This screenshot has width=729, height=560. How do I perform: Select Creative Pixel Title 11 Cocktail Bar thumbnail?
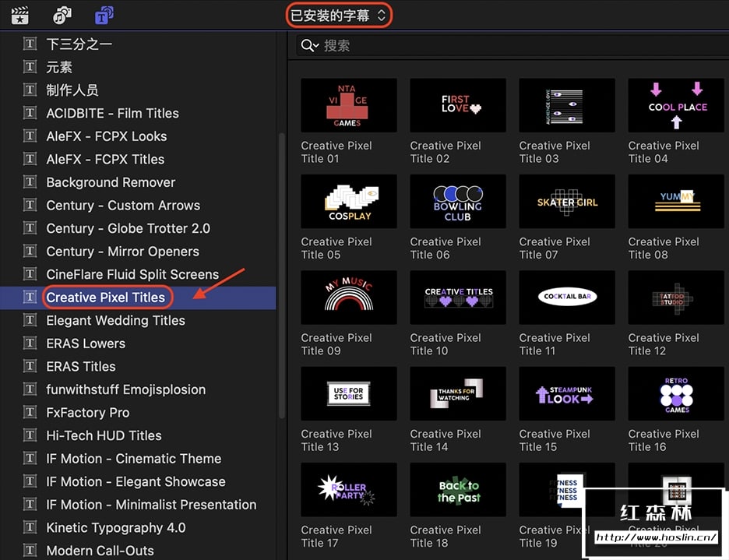click(x=567, y=298)
